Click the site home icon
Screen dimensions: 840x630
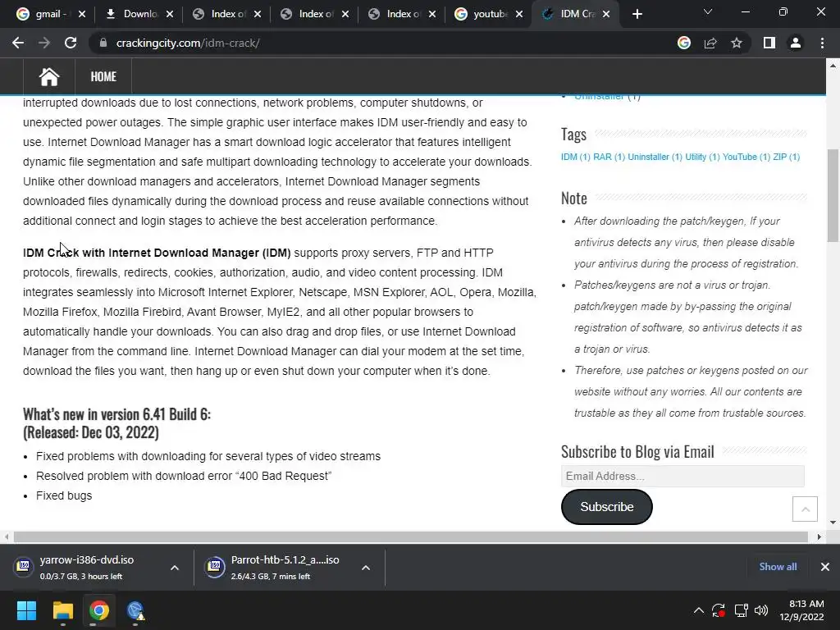(x=48, y=76)
